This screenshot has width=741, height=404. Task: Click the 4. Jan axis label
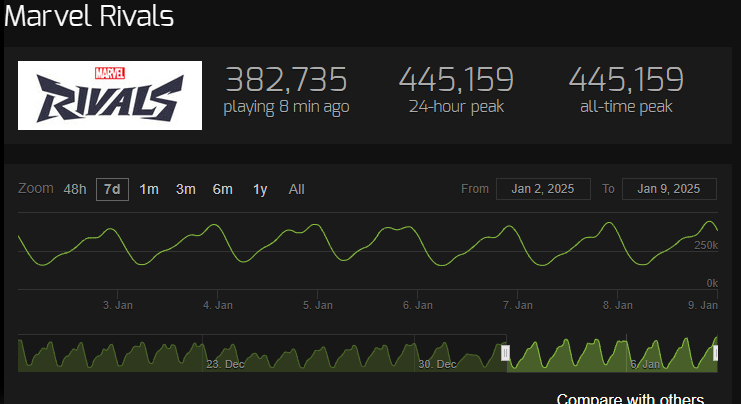click(x=218, y=305)
